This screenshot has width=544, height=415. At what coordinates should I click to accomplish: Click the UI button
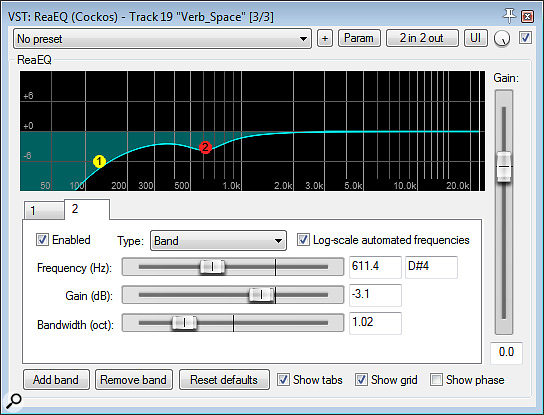click(x=476, y=38)
